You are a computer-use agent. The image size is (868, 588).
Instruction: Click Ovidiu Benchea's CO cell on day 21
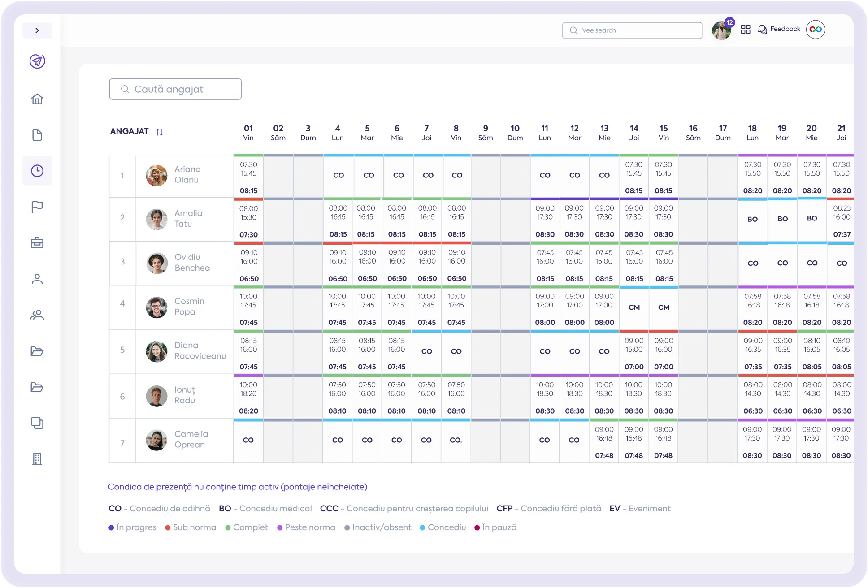[842, 263]
